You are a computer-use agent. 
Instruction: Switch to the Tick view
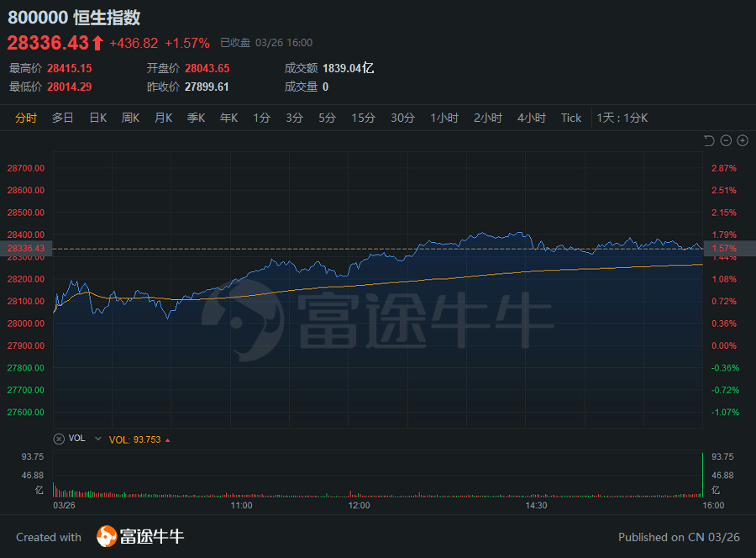coord(571,118)
